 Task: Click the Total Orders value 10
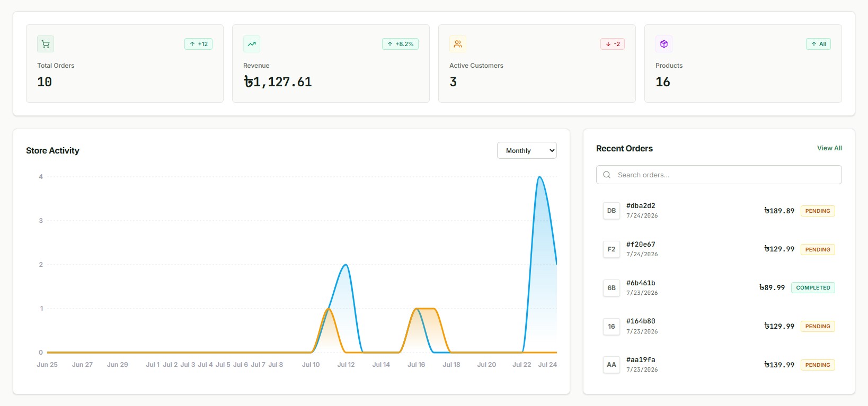pos(45,82)
